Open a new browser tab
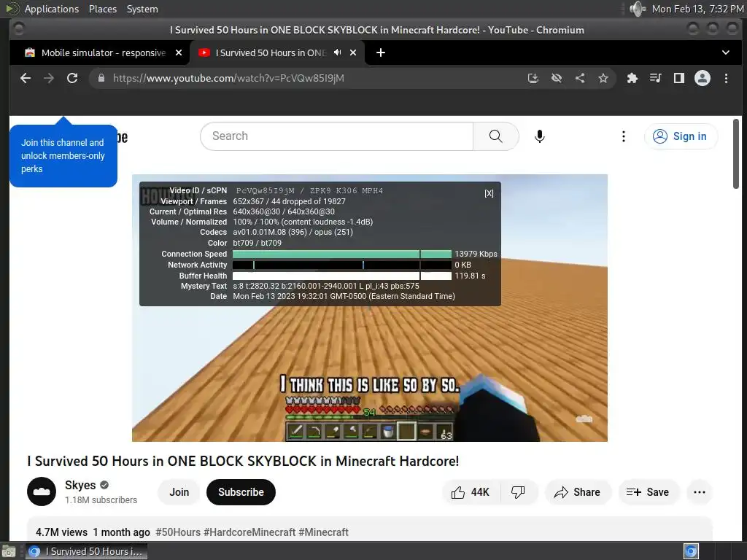 pos(381,52)
